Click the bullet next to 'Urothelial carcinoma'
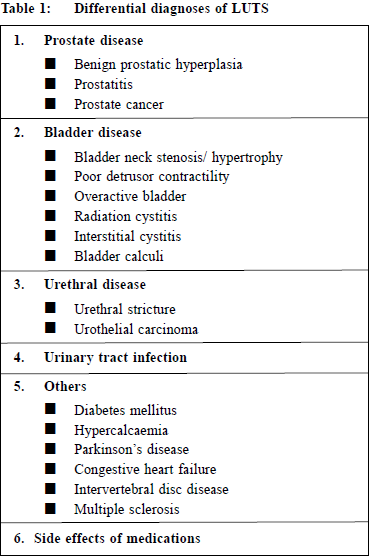This screenshot has width=370, height=558. point(50,327)
